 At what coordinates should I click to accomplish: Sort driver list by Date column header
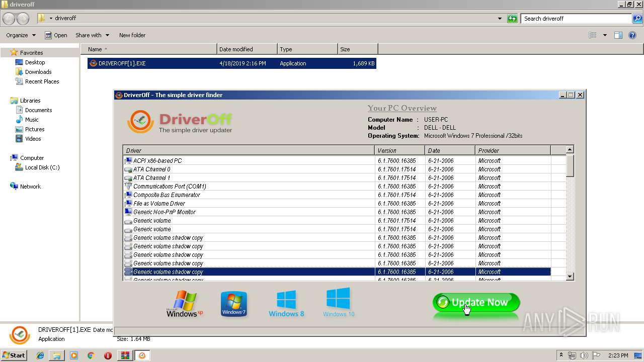pyautogui.click(x=450, y=150)
